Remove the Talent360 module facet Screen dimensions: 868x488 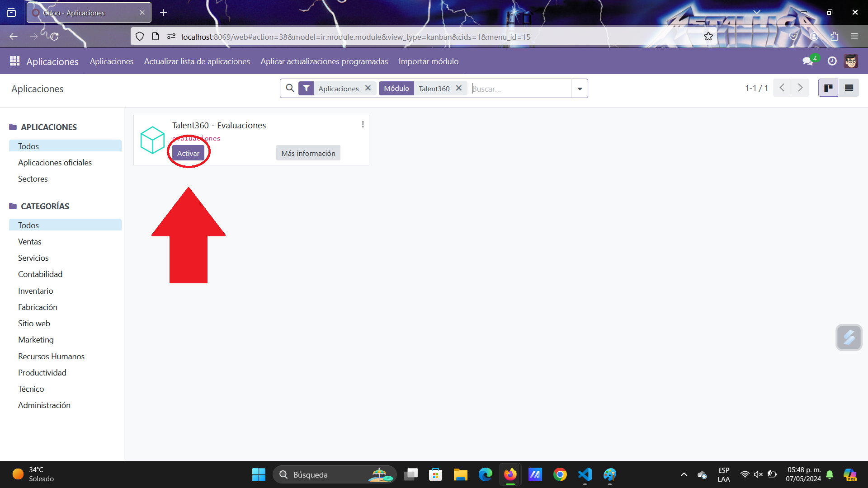pyautogui.click(x=458, y=88)
